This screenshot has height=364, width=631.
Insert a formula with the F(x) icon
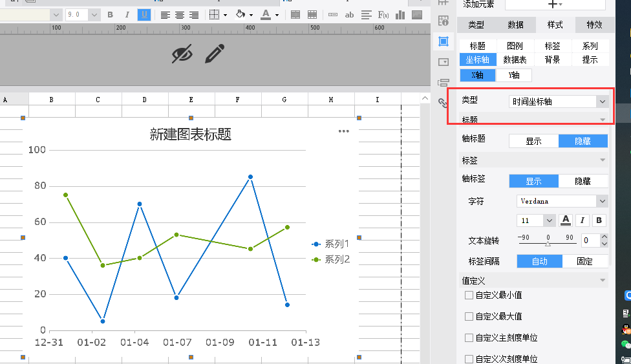383,16
